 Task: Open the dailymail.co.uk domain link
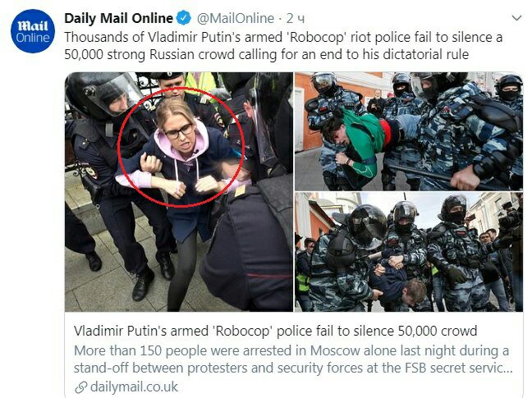(x=134, y=387)
